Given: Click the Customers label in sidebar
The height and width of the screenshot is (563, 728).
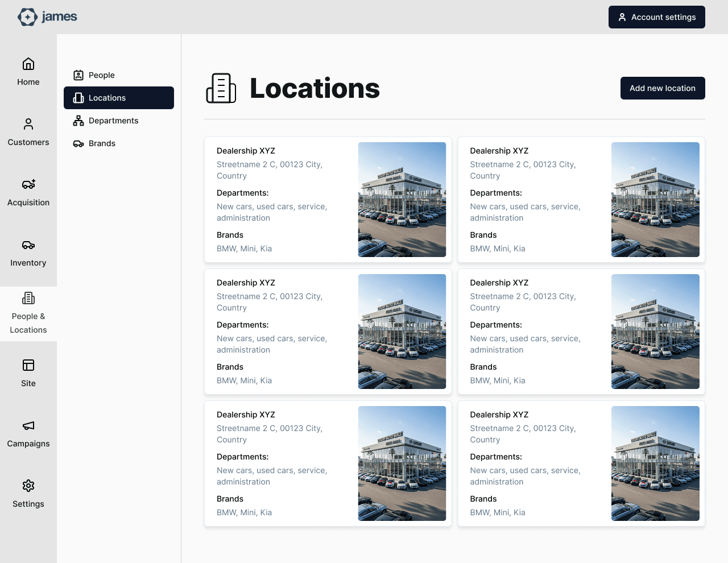Looking at the screenshot, I should pos(28,142).
